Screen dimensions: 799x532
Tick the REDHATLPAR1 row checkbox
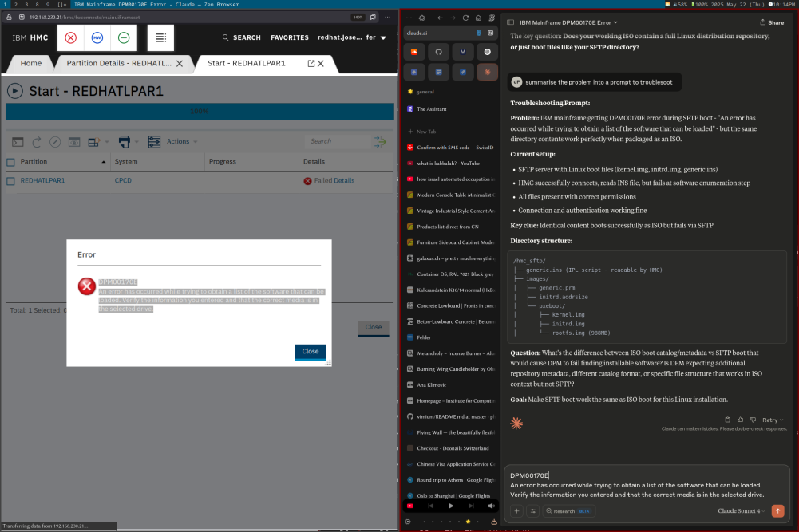(x=10, y=181)
